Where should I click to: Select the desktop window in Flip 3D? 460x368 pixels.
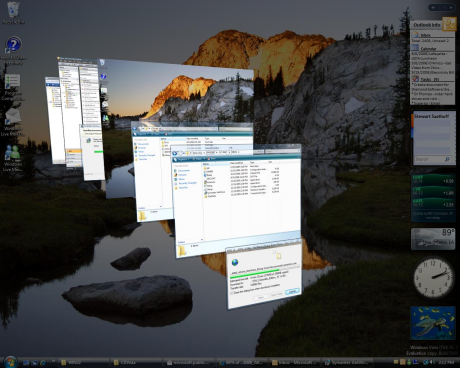[180, 97]
